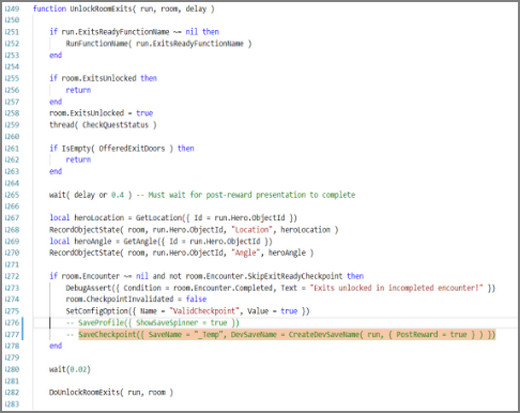This screenshot has width=520, height=413.
Task: Click the 'wait( delay or 0.4 )' call
Action: pyautogui.click(x=91, y=195)
